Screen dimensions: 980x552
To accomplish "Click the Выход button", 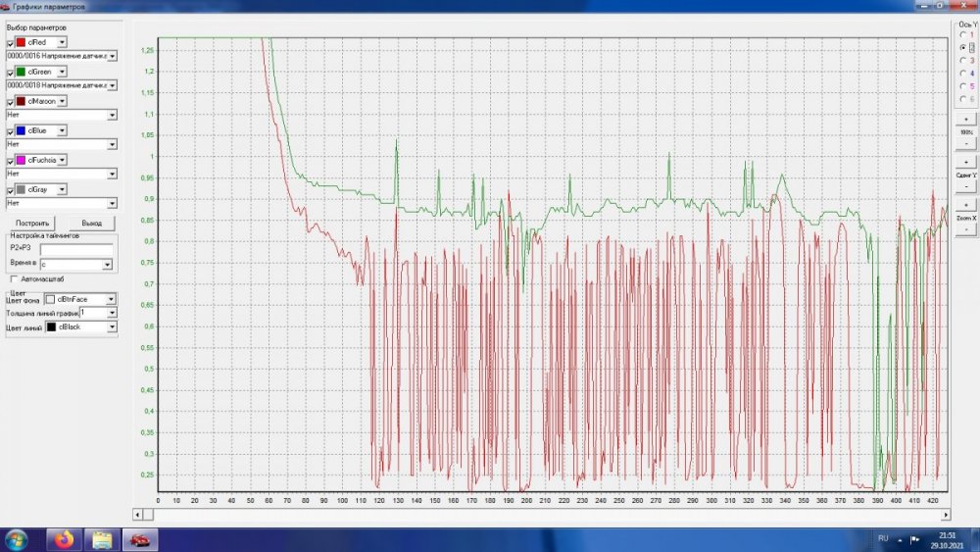I will click(x=92, y=224).
